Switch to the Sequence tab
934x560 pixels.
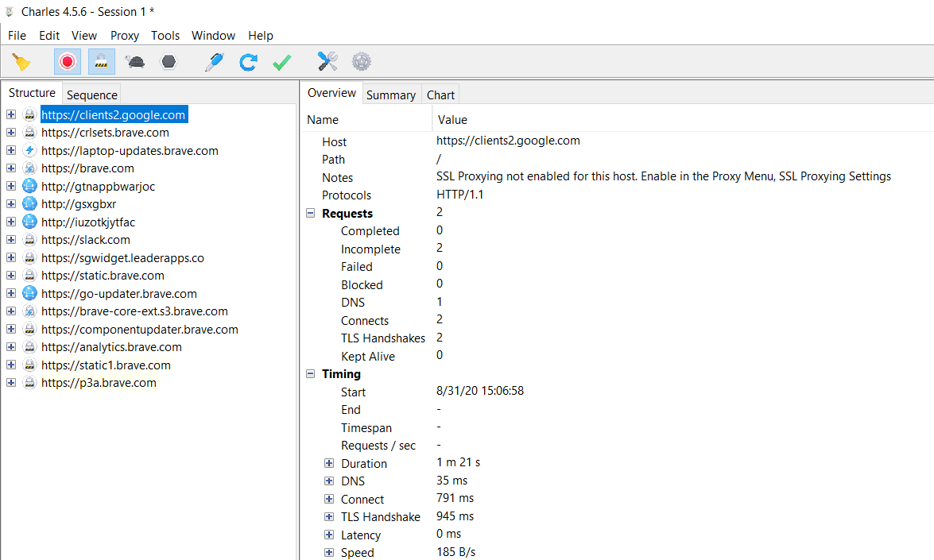[x=91, y=95]
